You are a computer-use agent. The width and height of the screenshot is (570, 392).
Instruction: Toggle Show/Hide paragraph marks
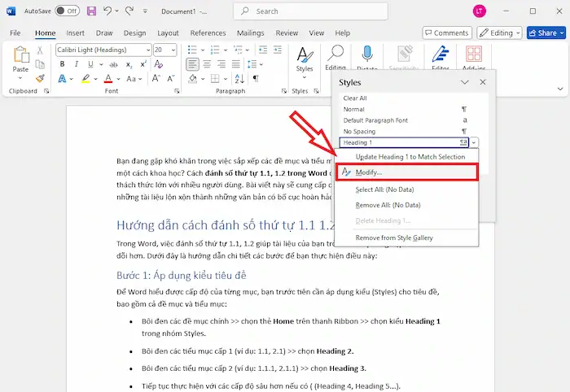click(x=255, y=79)
